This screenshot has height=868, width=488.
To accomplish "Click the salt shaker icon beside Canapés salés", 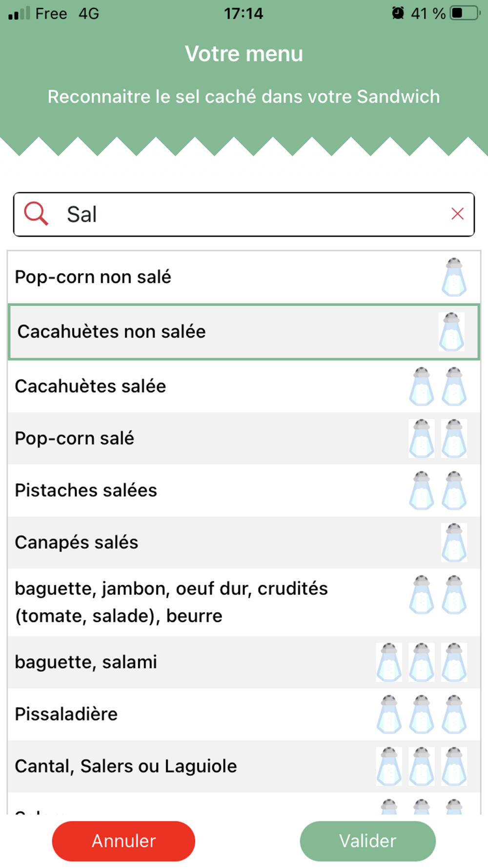I will coord(454,542).
